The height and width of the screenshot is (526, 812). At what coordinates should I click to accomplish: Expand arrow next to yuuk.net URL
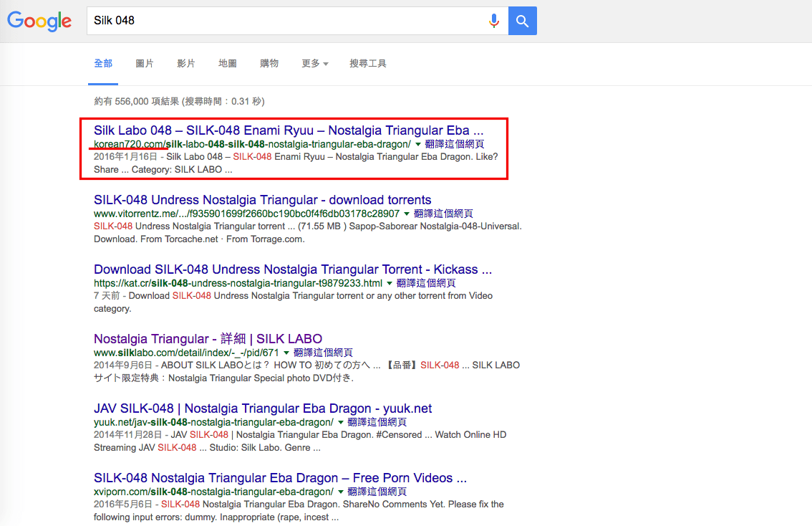(340, 422)
